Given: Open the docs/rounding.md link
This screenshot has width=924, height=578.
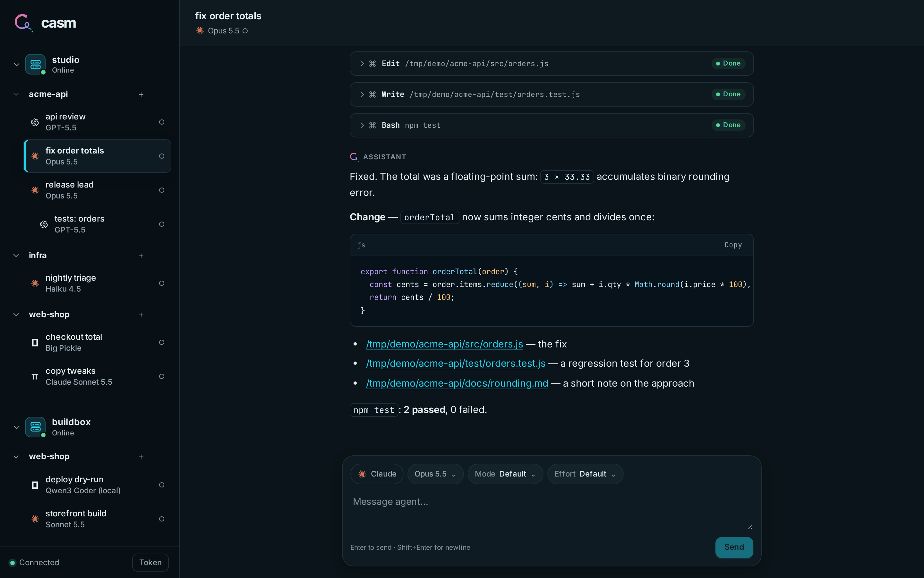Looking at the screenshot, I should [457, 383].
